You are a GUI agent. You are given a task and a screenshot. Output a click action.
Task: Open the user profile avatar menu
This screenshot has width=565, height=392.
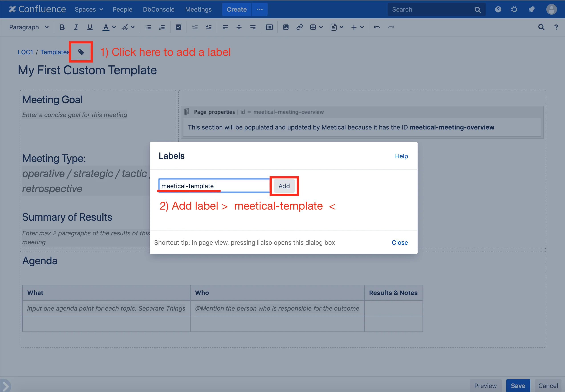551,9
